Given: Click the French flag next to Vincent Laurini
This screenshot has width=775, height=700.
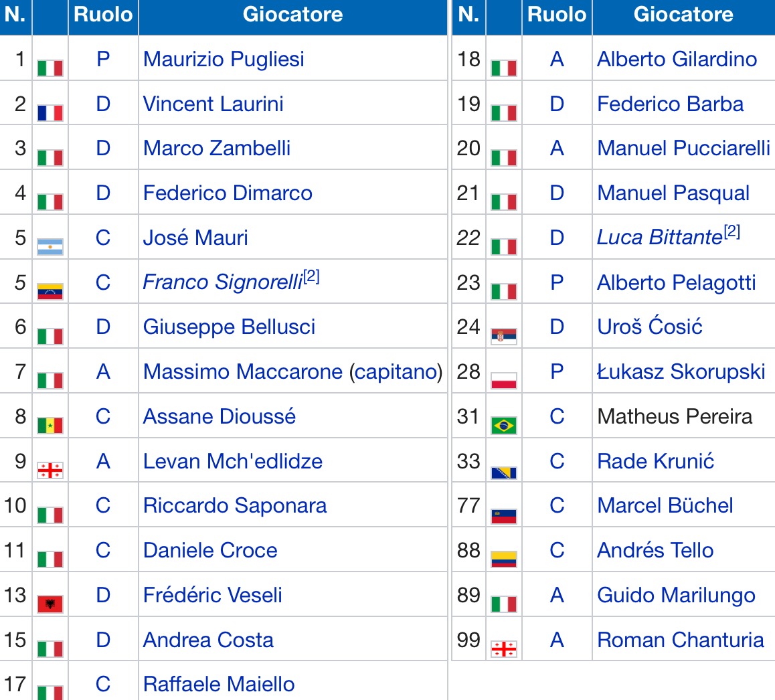Looking at the screenshot, I should point(50,112).
